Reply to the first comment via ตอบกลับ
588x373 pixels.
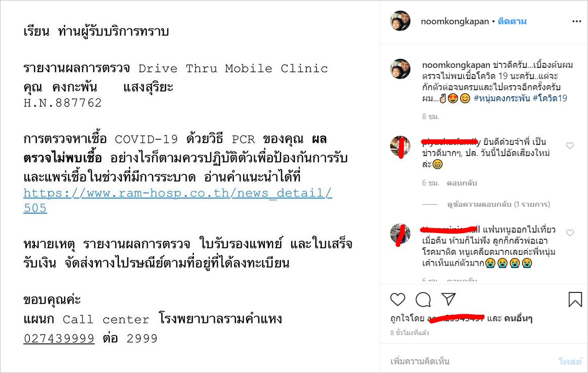pyautogui.click(x=462, y=183)
